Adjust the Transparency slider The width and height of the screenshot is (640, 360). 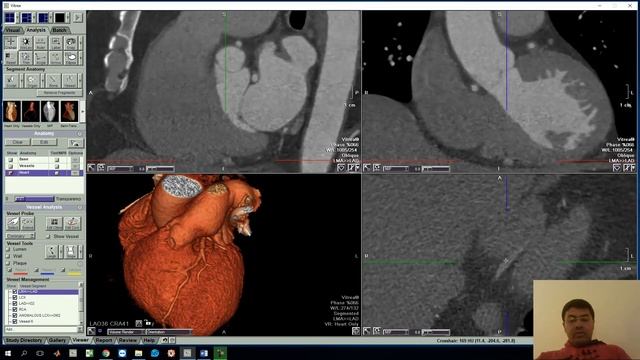pos(34,199)
